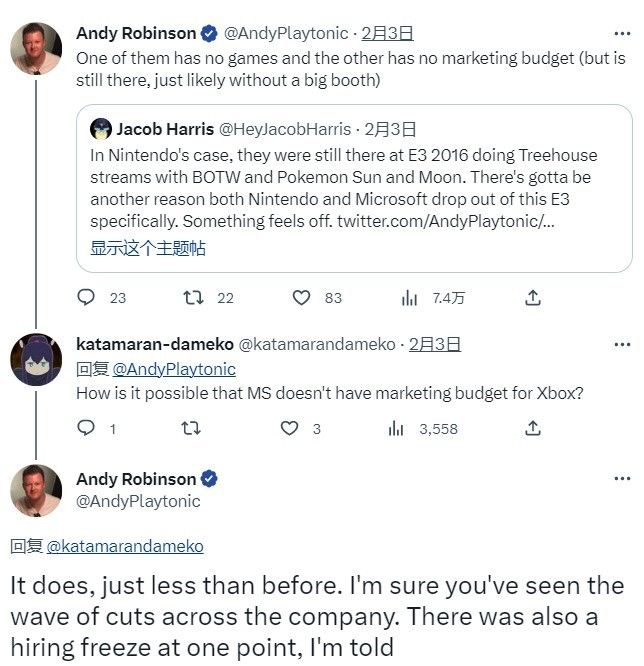Image resolution: width=644 pixels, height=666 pixels.
Task: View analytics showing 7.4万 views
Action: coord(410,298)
